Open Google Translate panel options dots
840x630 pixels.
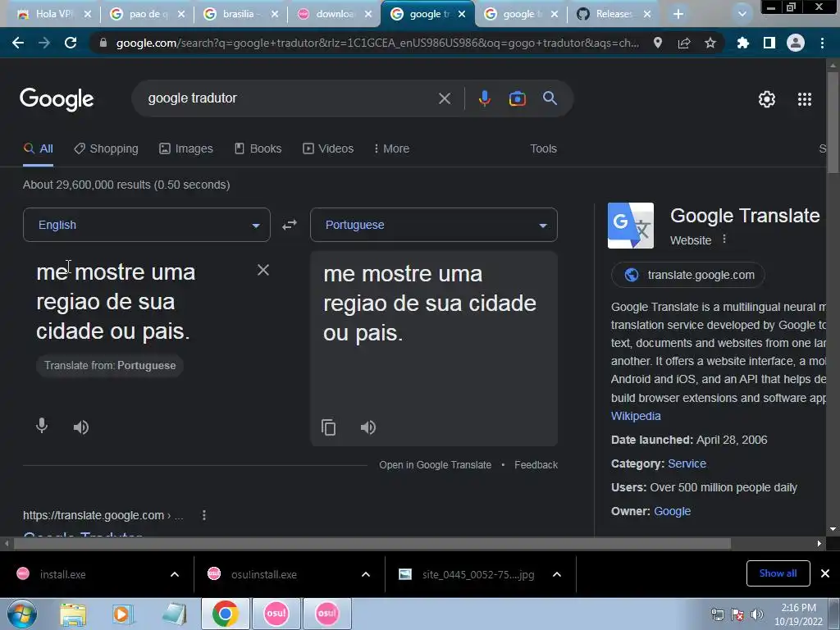pos(724,239)
